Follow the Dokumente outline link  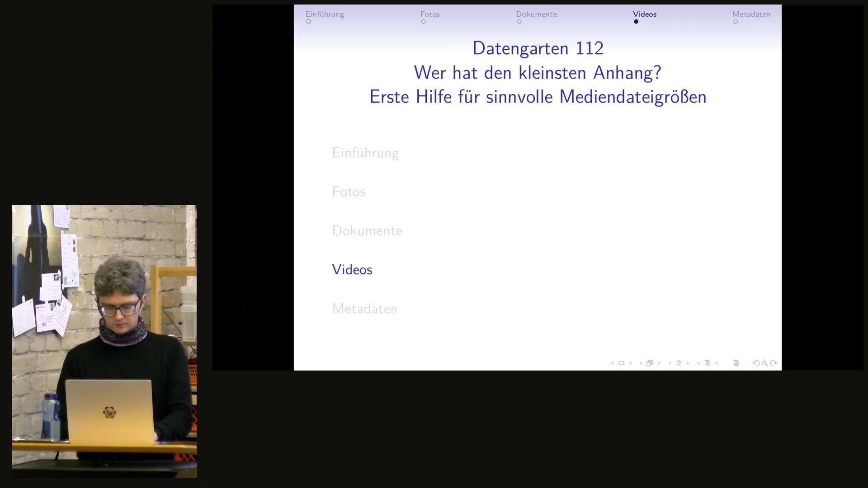tap(367, 230)
